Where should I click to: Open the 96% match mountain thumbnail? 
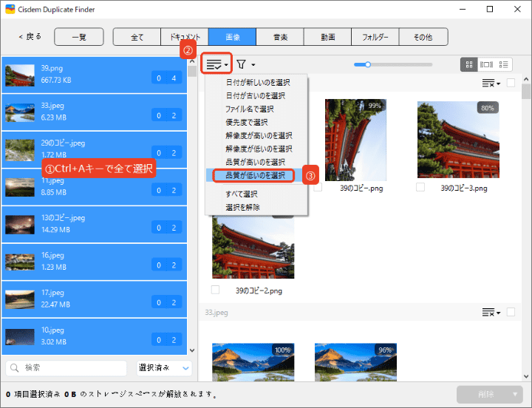tap(355, 362)
